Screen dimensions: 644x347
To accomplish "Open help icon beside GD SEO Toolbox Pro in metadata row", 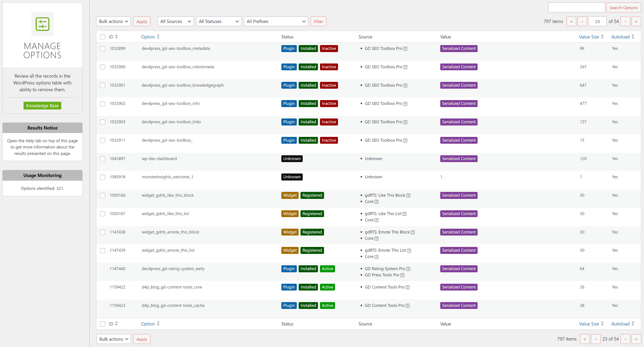I will coord(405,49).
